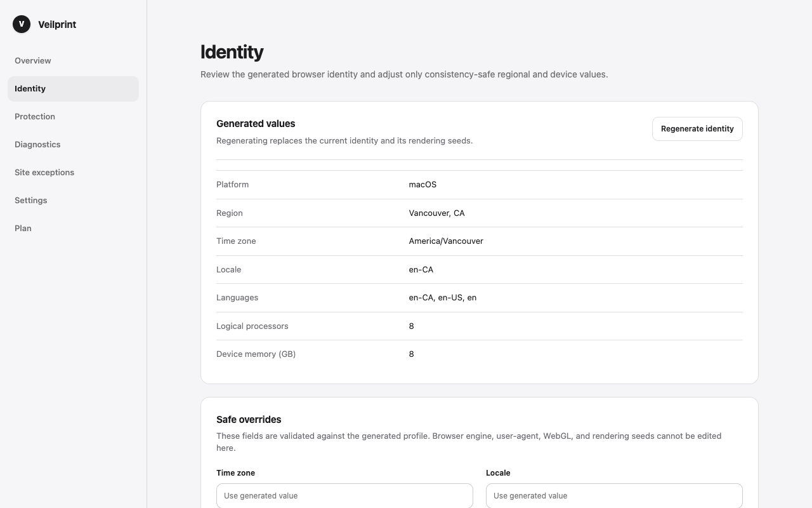The width and height of the screenshot is (812, 508).
Task: Click the America/Vancouver time zone value
Action: (x=446, y=241)
